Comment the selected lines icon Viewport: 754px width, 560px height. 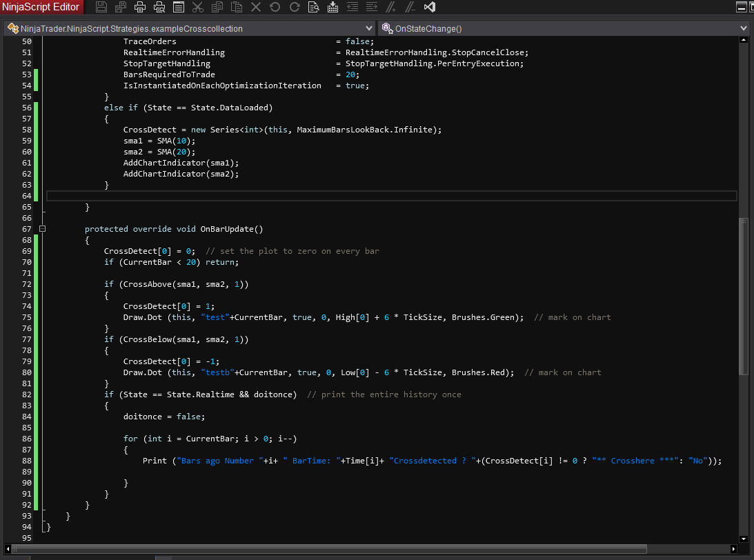(x=391, y=8)
